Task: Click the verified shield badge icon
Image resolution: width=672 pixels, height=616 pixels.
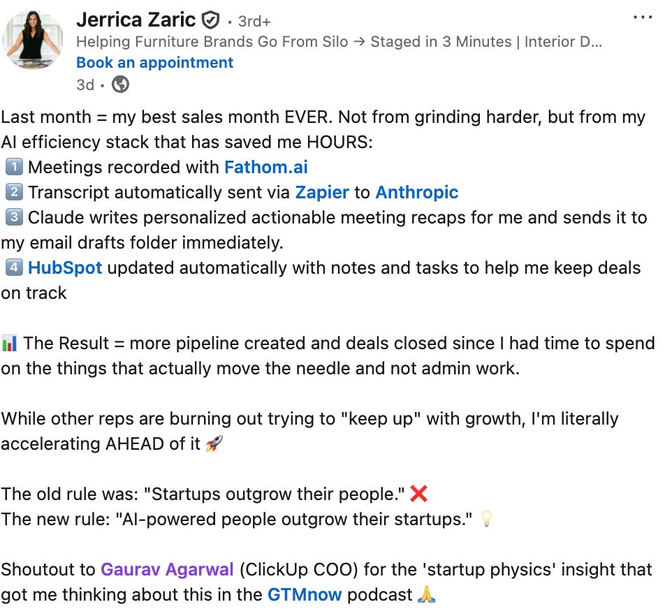Action: pyautogui.click(x=210, y=20)
